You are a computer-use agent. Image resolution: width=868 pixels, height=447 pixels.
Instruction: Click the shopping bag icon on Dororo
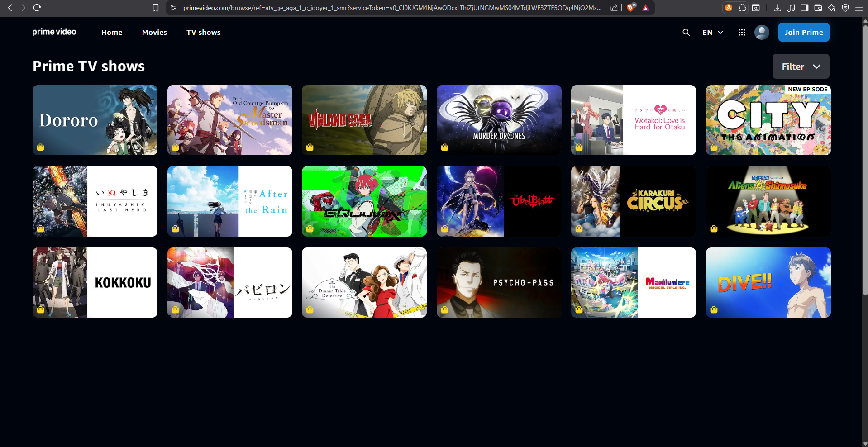click(41, 147)
